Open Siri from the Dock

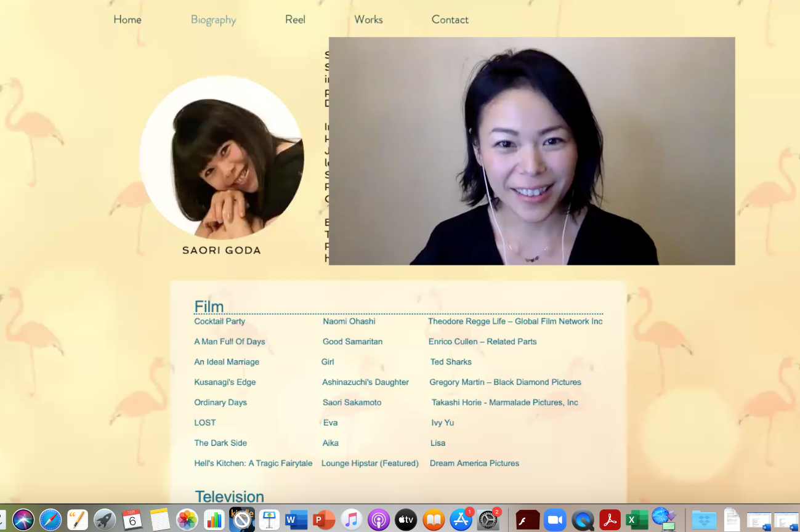23,520
